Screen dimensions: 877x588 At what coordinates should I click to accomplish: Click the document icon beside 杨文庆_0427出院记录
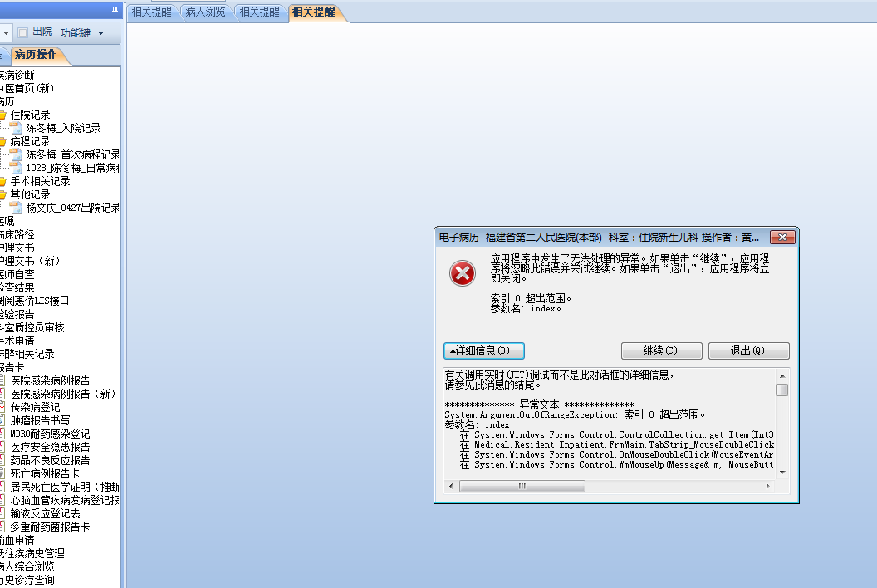(x=17, y=208)
